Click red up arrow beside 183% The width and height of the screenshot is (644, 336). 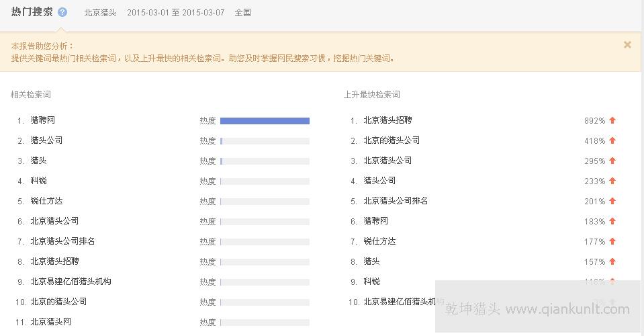(612, 221)
